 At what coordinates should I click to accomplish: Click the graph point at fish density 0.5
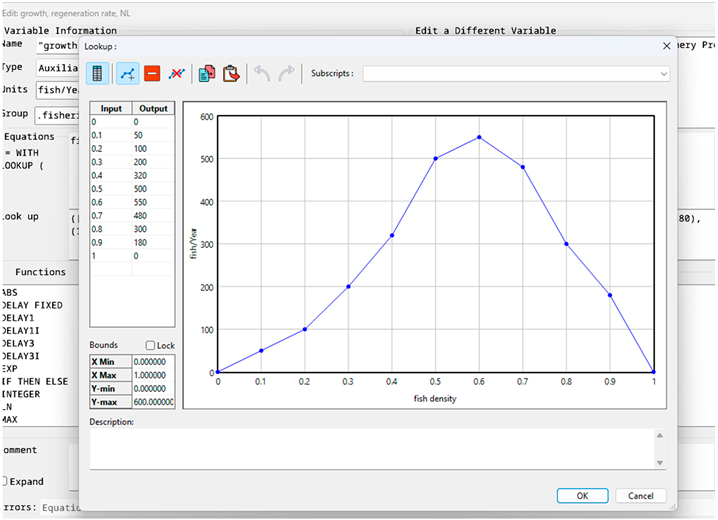[435, 158]
